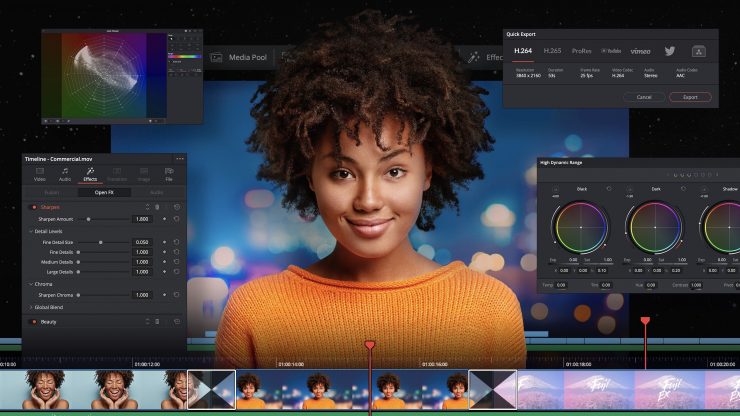Collapse the Detail Levels section
Image resolution: width=740 pixels, height=416 pixels.
pos(31,231)
